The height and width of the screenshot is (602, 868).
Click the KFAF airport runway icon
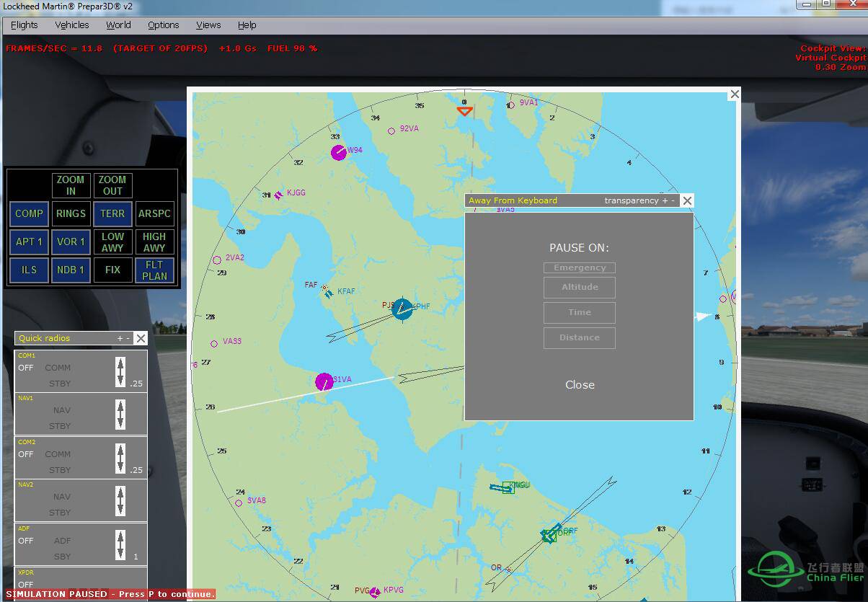point(329,293)
